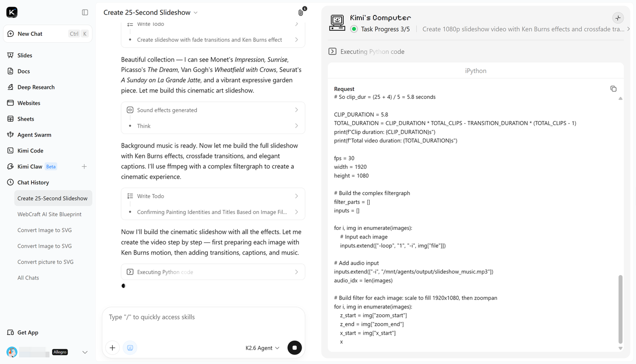This screenshot has width=636, height=364.
Task: Open the attachments paperclip icon
Action: pyautogui.click(x=301, y=12)
